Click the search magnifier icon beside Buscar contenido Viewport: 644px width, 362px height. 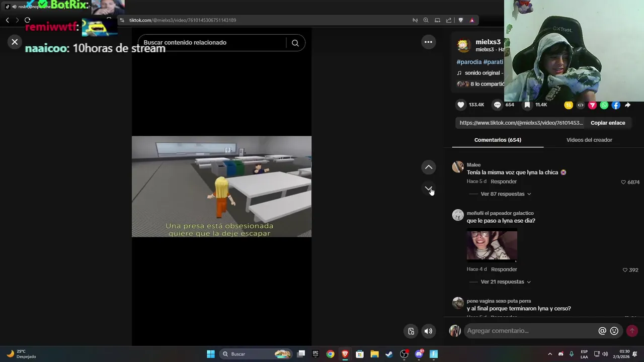click(x=295, y=43)
